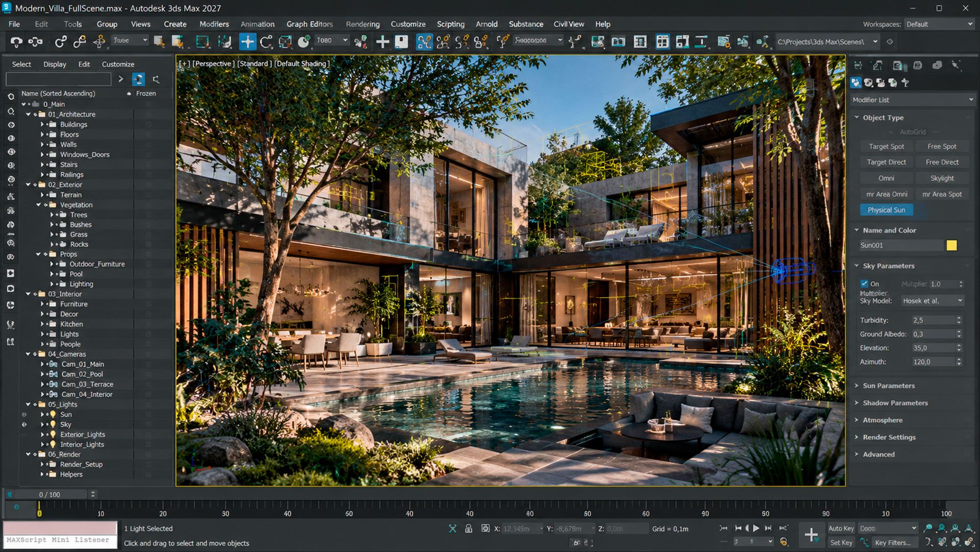Viewport: 980px width, 552px height.
Task: Click the Angle Snap toggle icon
Action: click(443, 41)
